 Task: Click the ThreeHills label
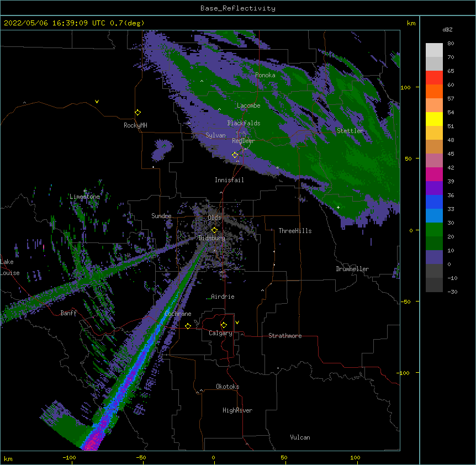[295, 231]
